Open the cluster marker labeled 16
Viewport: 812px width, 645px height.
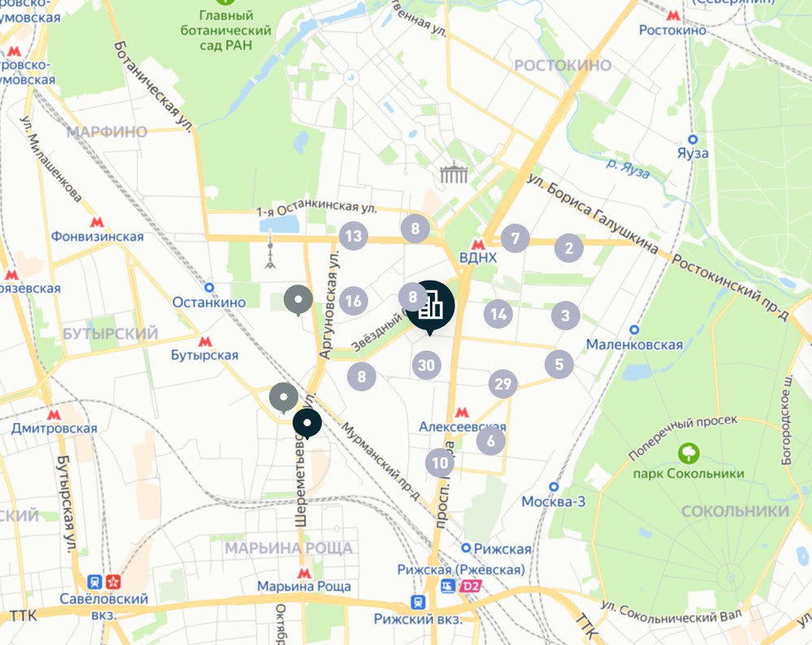354,300
